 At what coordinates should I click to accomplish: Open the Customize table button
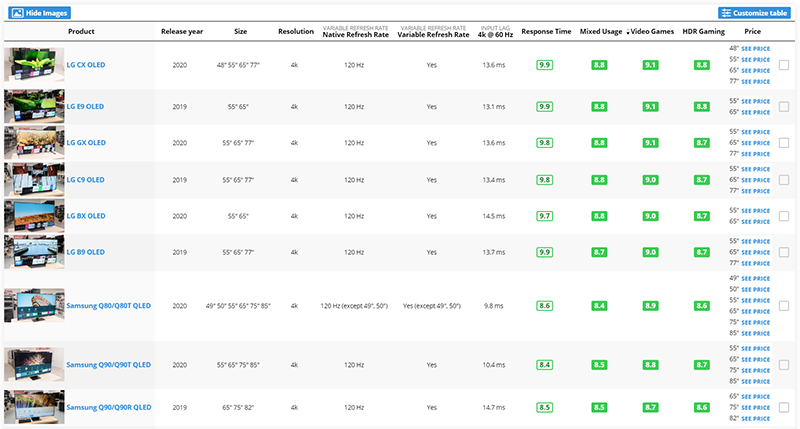[x=754, y=13]
